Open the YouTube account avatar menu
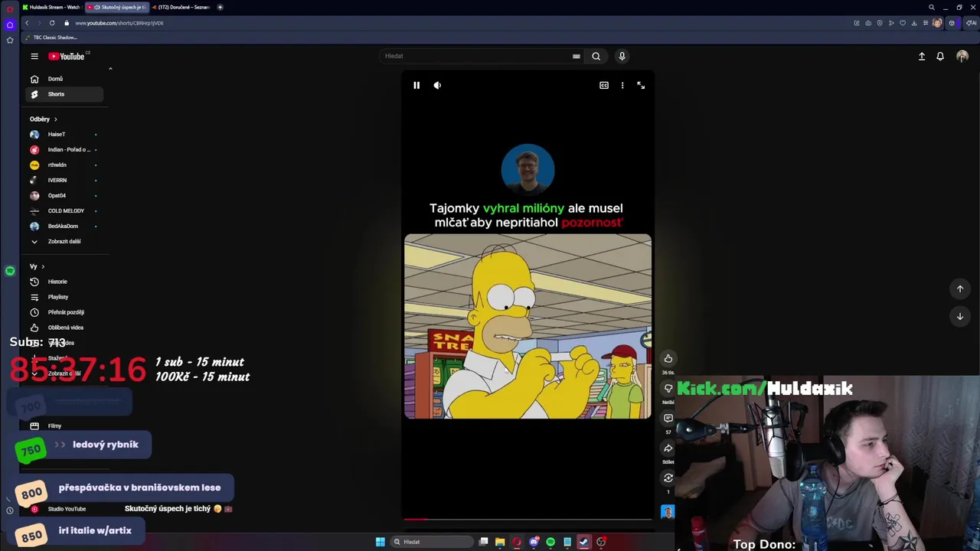The width and height of the screenshot is (980, 551). click(x=962, y=56)
